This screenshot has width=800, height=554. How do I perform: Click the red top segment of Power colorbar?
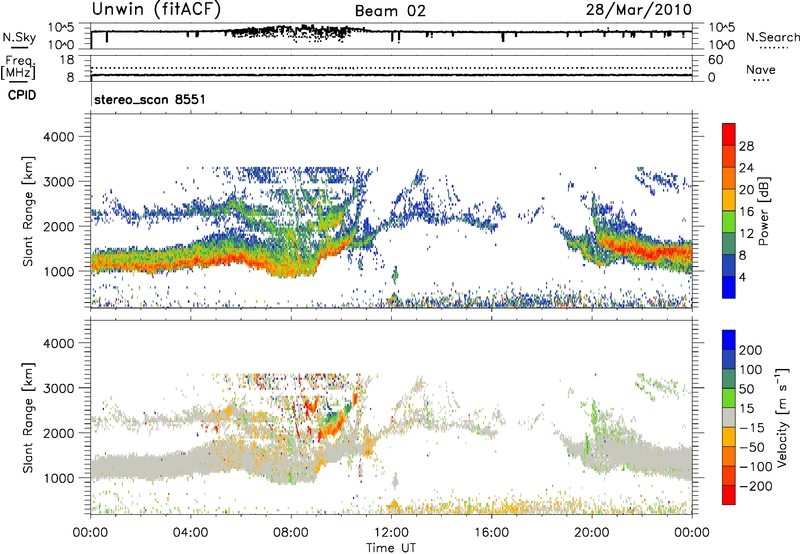coord(729,134)
